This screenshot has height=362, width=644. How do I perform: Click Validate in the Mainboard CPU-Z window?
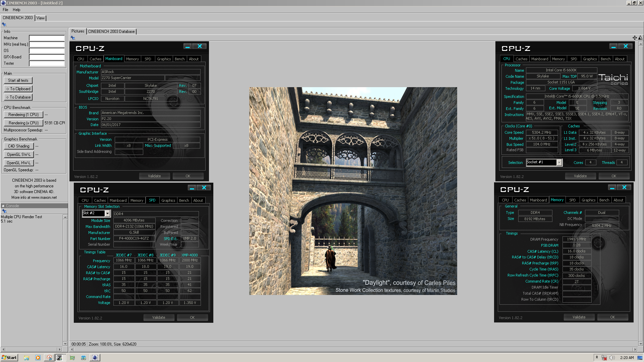(154, 176)
